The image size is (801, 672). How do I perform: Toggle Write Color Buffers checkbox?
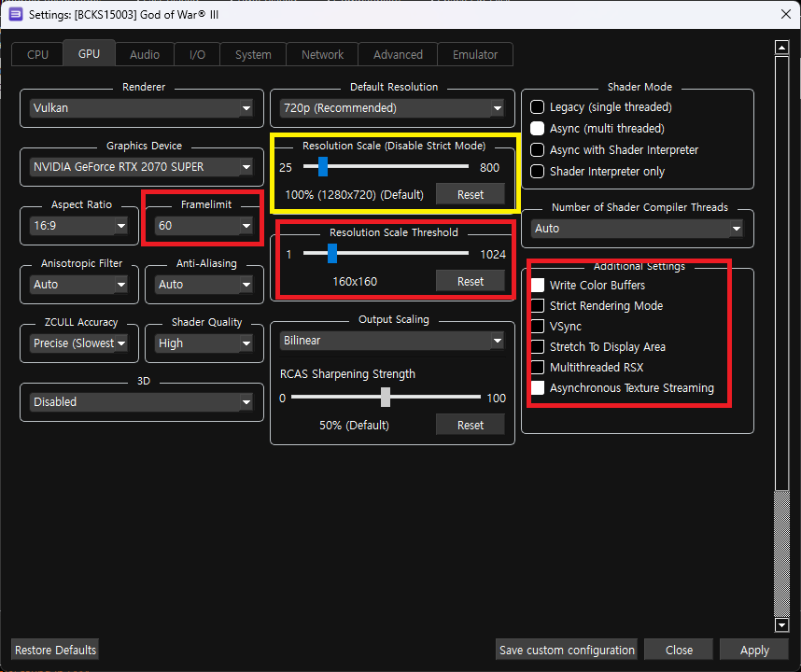[x=588, y=286]
